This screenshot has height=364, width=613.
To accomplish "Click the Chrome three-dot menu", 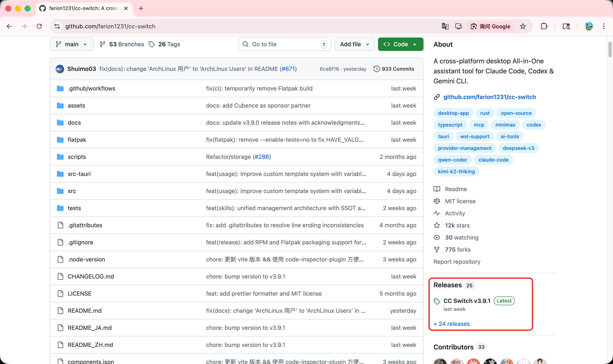I will pyautogui.click(x=604, y=26).
